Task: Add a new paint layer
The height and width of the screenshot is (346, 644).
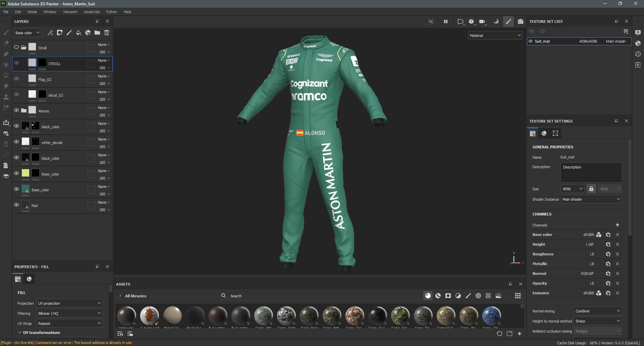Action: [69, 33]
